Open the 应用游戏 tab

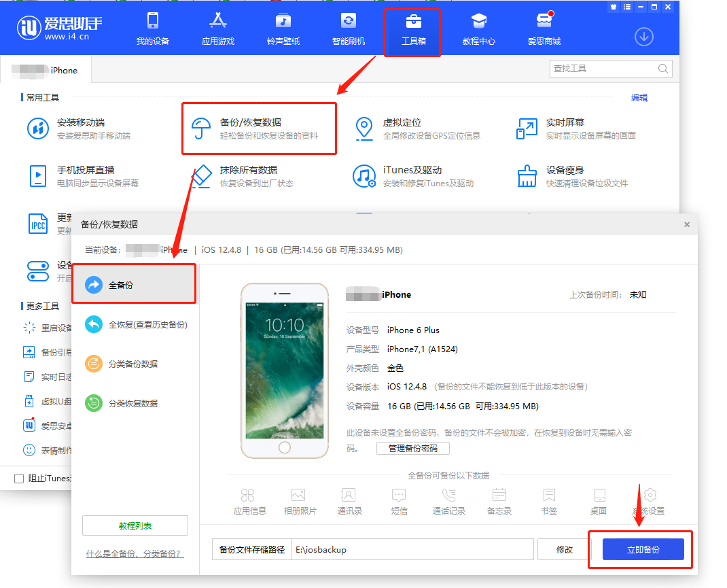tap(218, 29)
